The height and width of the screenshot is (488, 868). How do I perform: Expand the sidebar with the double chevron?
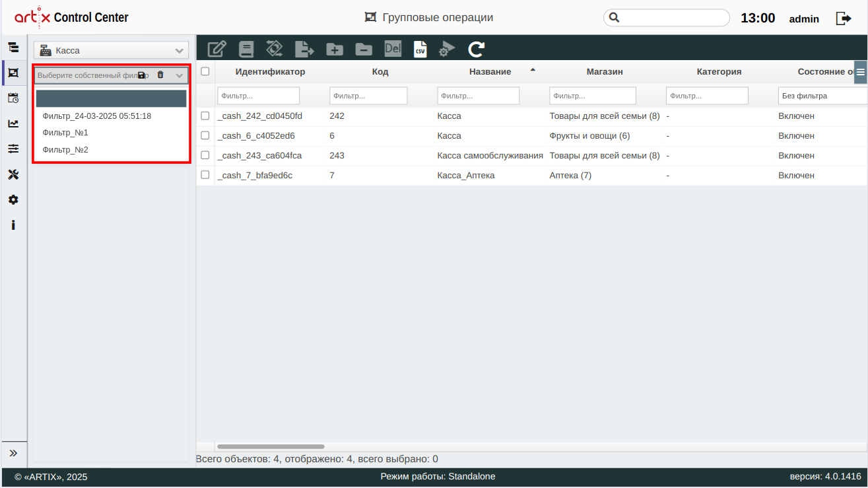pyautogui.click(x=13, y=453)
